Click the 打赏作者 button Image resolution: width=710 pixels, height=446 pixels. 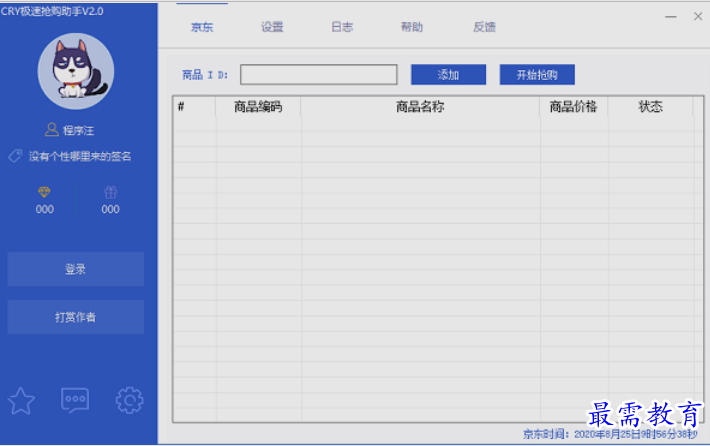(x=76, y=317)
